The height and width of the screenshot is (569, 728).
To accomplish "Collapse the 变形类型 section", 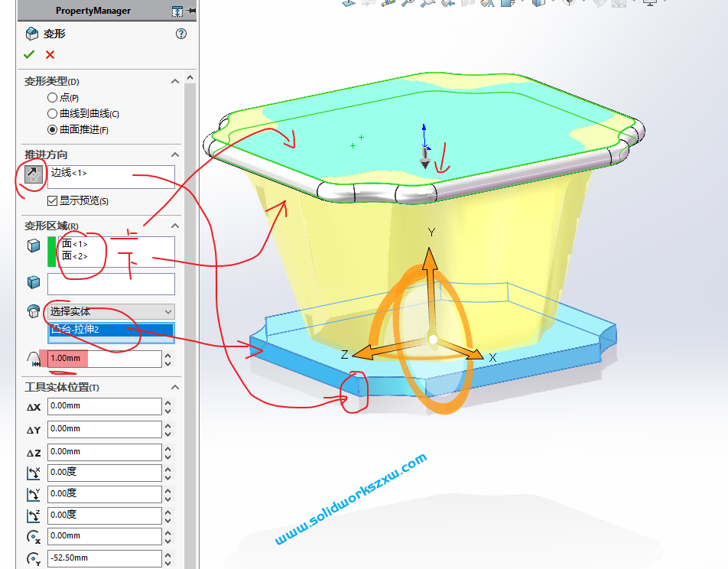I will point(175,81).
